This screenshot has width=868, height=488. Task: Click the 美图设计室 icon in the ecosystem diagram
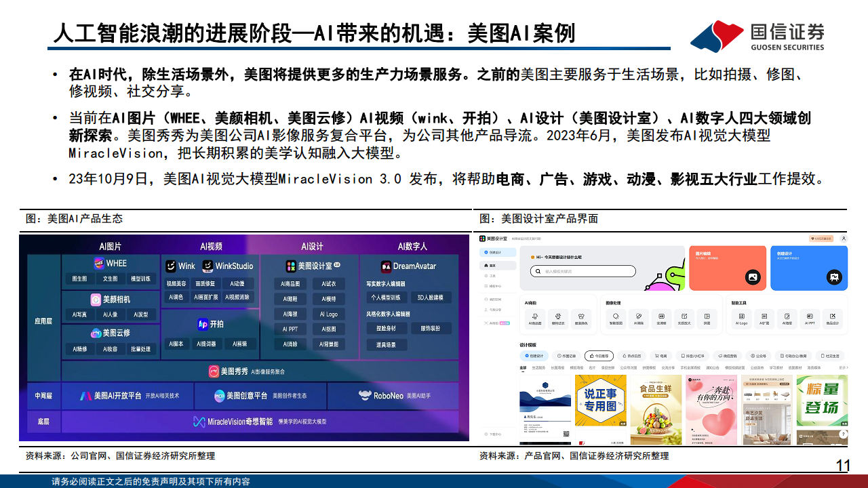291,266
